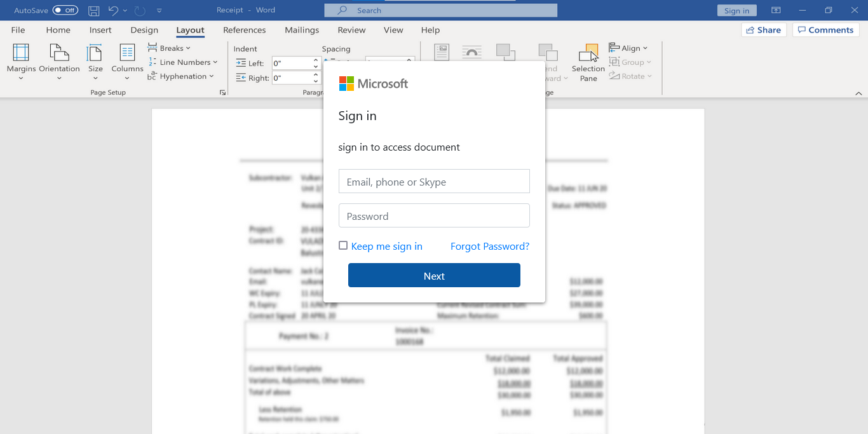
Task: Click the Next button
Action: point(434,275)
